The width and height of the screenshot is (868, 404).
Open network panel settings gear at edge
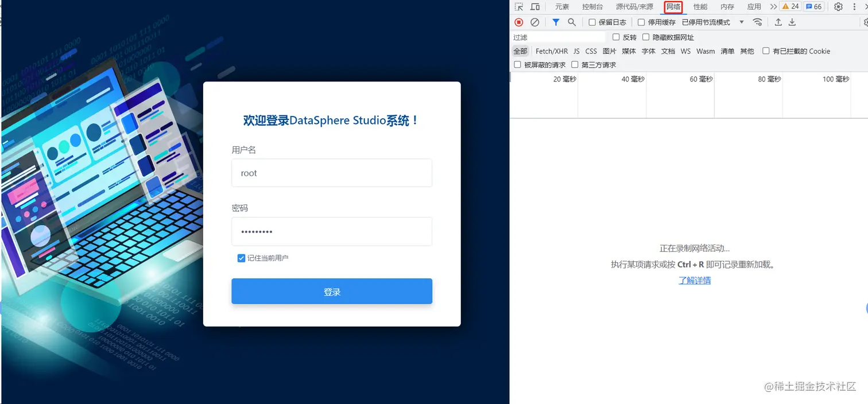click(866, 22)
